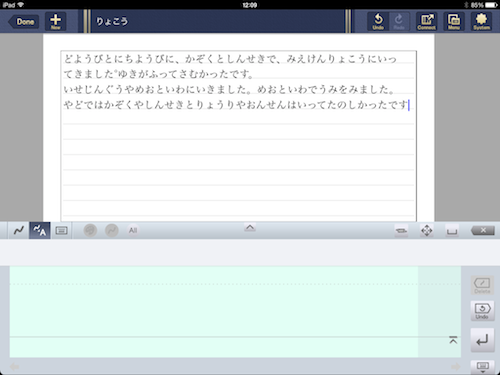The image size is (500, 375).
Task: Click line starting てきました
Action: click(x=158, y=74)
